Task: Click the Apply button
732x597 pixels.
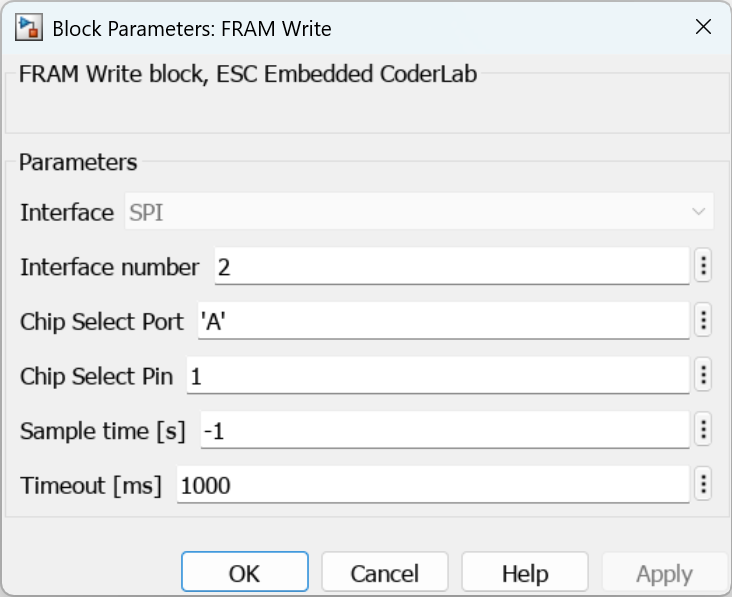Action: pos(665,572)
